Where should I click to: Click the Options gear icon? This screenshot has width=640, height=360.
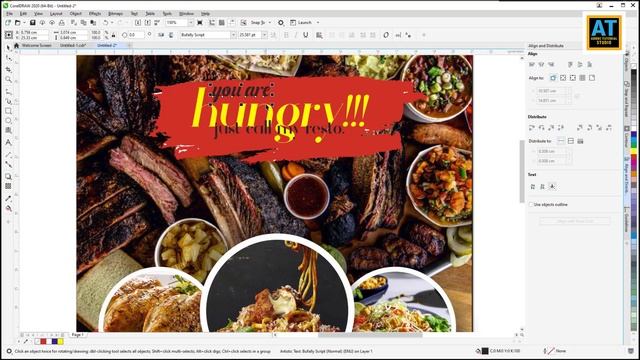[281, 23]
